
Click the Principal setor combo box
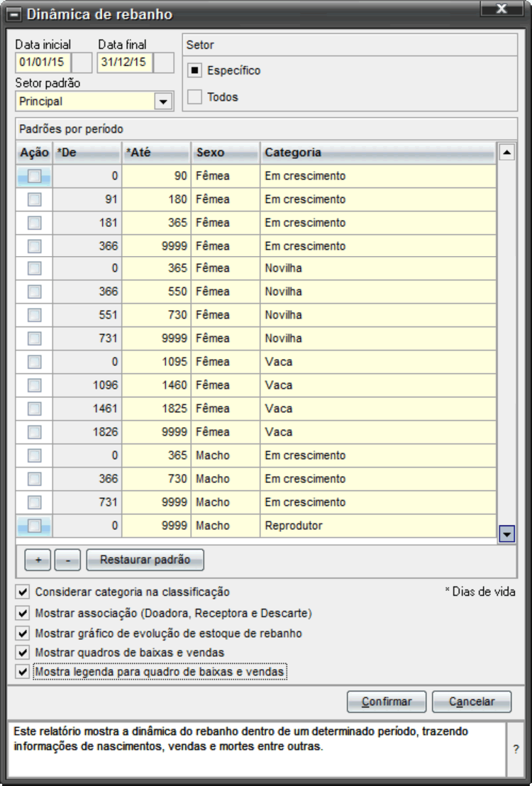tap(95, 101)
